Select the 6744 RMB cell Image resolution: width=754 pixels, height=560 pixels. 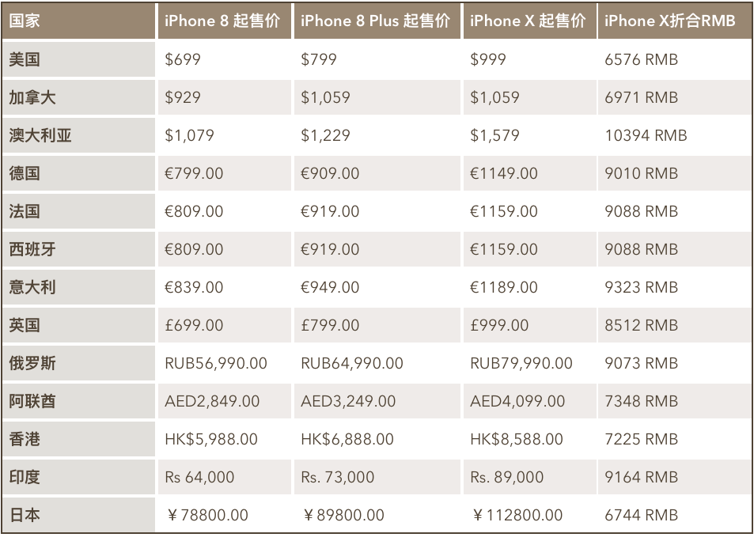(x=641, y=515)
